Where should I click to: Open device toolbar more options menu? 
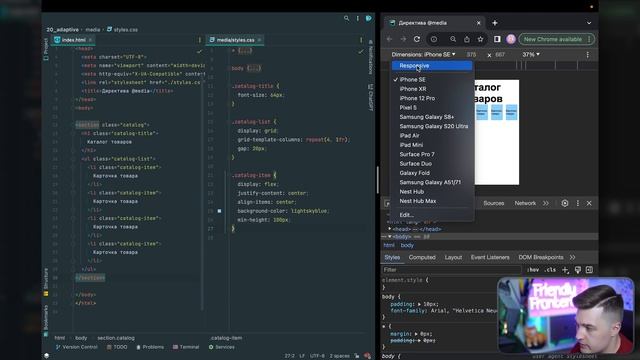point(587,55)
